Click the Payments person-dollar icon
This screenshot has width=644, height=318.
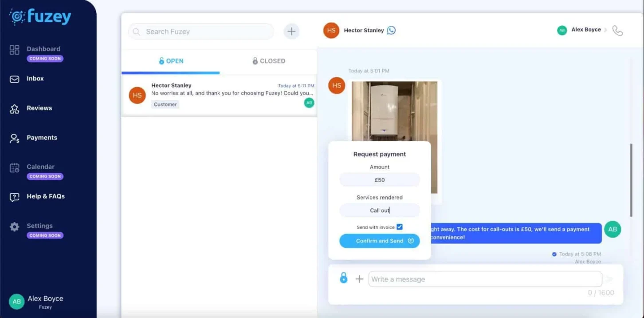pyautogui.click(x=15, y=139)
